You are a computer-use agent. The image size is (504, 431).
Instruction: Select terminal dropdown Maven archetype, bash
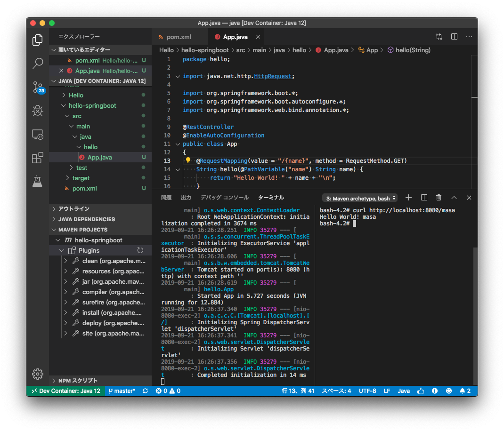[x=360, y=198]
